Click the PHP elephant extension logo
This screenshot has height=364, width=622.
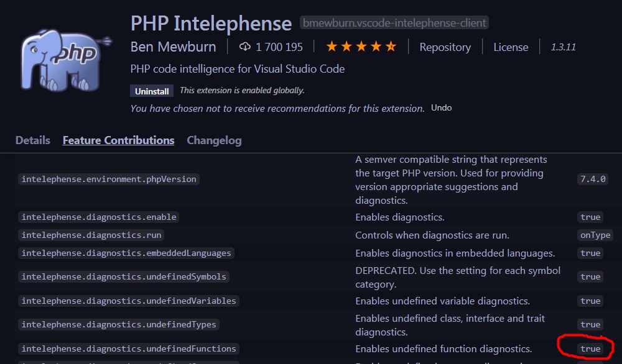pyautogui.click(x=66, y=60)
